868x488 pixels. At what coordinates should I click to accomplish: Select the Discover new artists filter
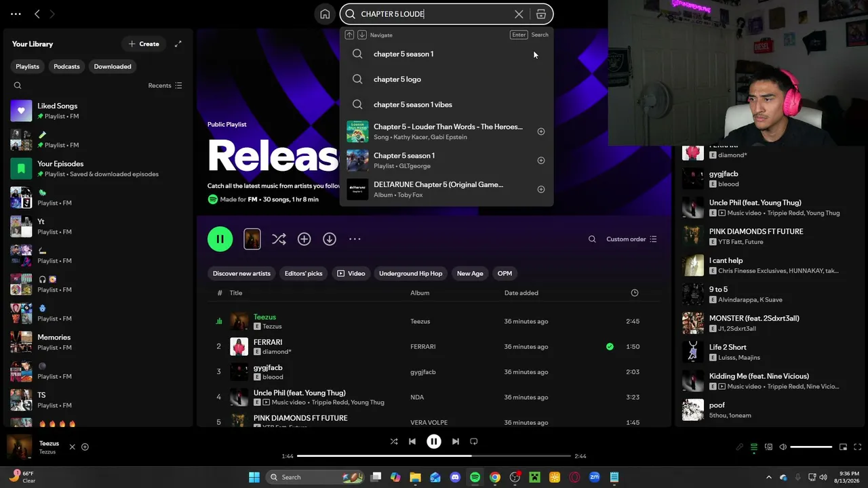241,273
